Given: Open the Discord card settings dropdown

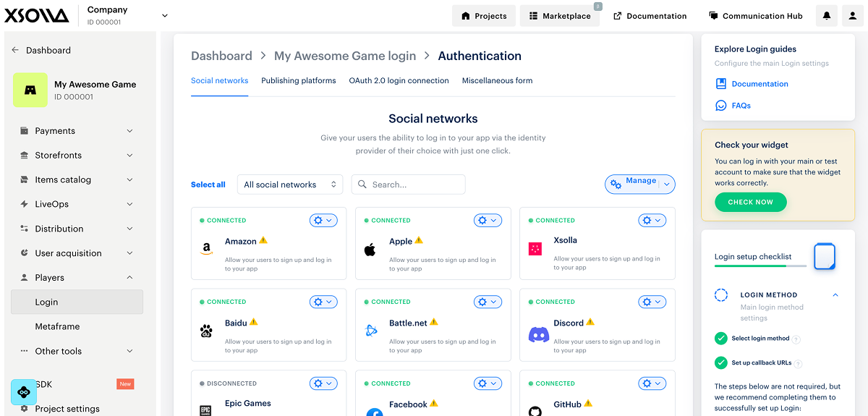Looking at the screenshot, I should 652,302.
